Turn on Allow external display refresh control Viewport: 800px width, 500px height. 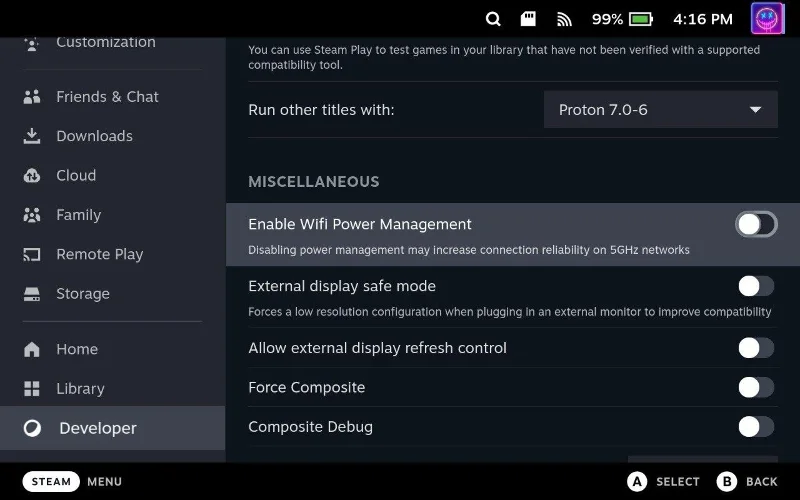(x=755, y=348)
